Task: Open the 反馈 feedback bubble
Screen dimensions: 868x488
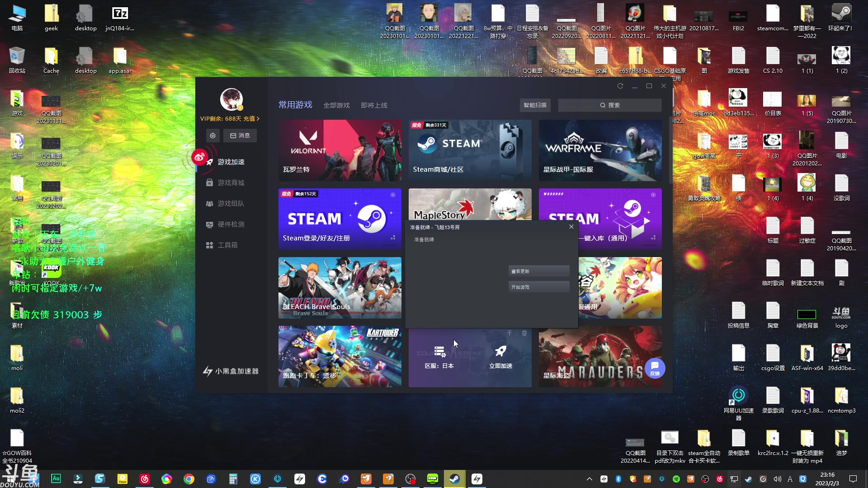Action: (x=655, y=368)
